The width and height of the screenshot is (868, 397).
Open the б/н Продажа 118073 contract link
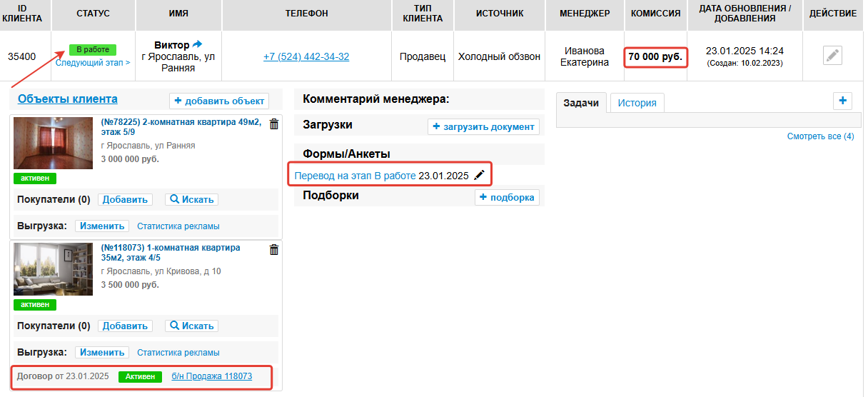pyautogui.click(x=211, y=376)
